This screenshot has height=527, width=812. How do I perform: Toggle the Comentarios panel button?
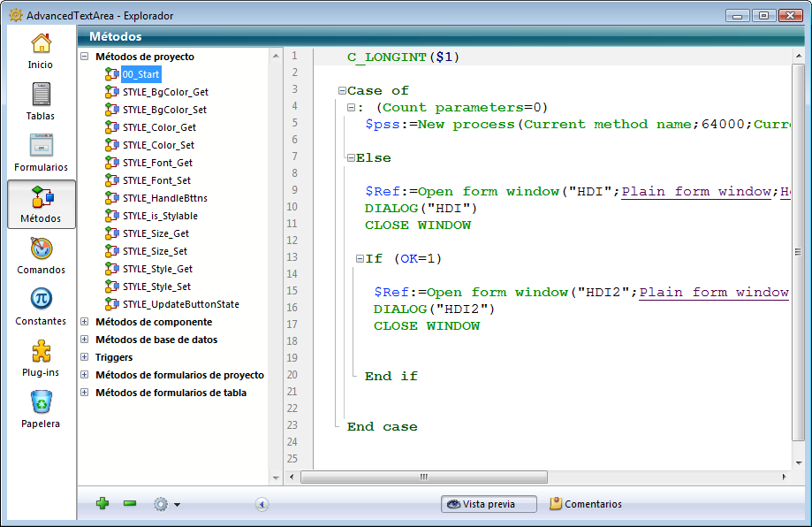coord(585,504)
